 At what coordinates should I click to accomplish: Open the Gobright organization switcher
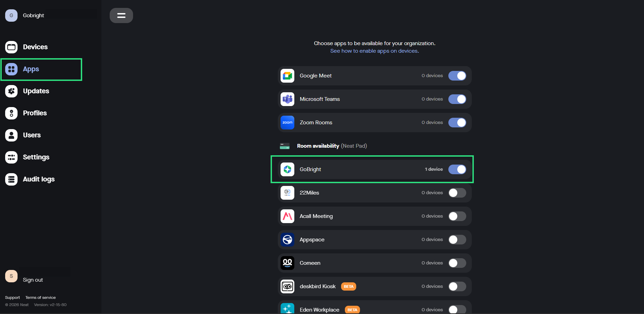(x=33, y=15)
